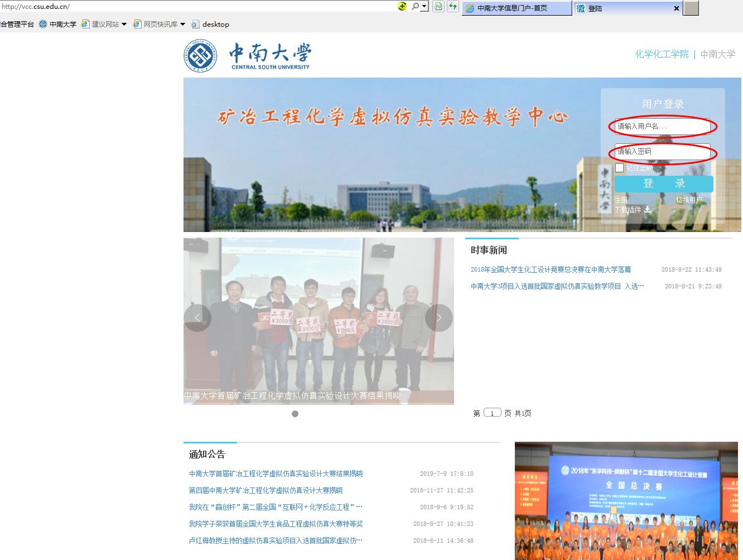
Task: Open the desktop favorite in the favorites bar
Action: [215, 24]
